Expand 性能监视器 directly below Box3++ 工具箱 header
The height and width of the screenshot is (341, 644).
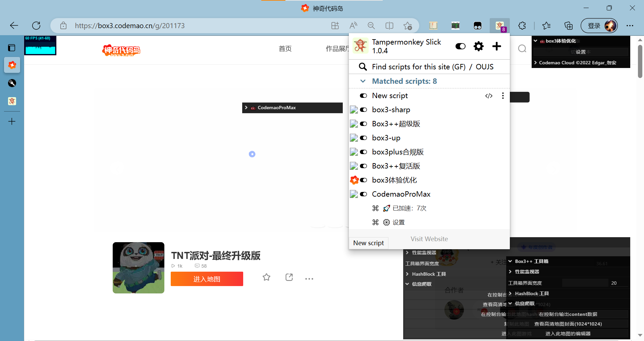[x=568, y=272]
